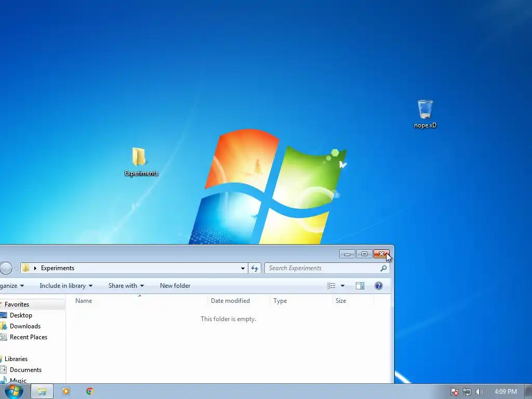Expand the breadcrumb arrow before Experiments
The height and width of the screenshot is (399, 532).
35,268
